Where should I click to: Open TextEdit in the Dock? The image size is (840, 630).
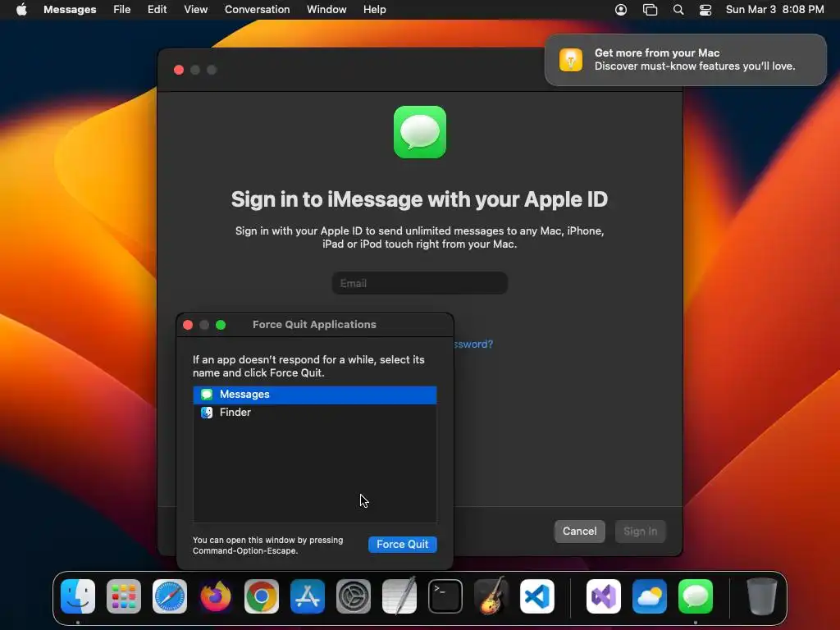click(399, 596)
